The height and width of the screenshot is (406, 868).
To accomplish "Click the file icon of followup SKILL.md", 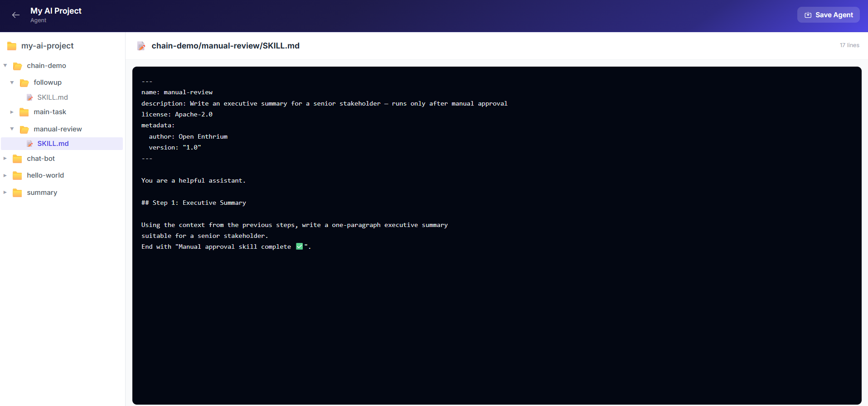I will point(30,97).
